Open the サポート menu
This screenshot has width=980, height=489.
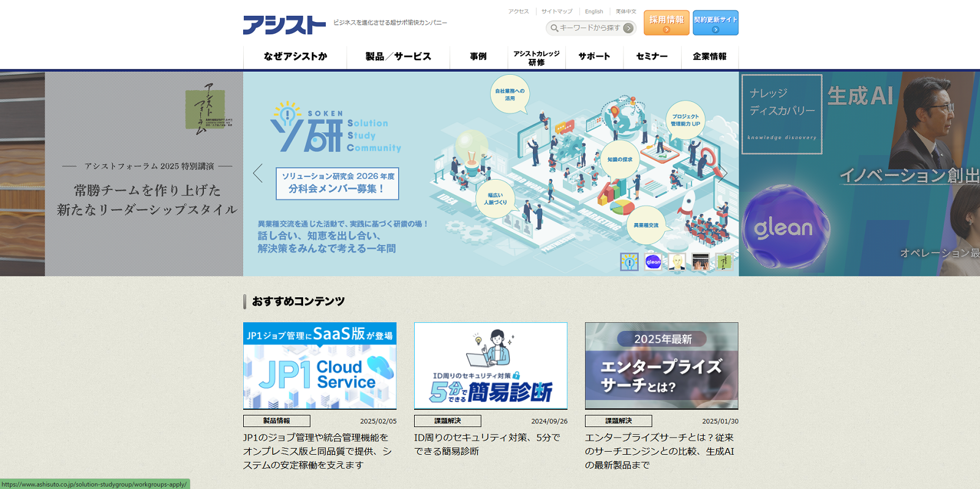pos(594,56)
